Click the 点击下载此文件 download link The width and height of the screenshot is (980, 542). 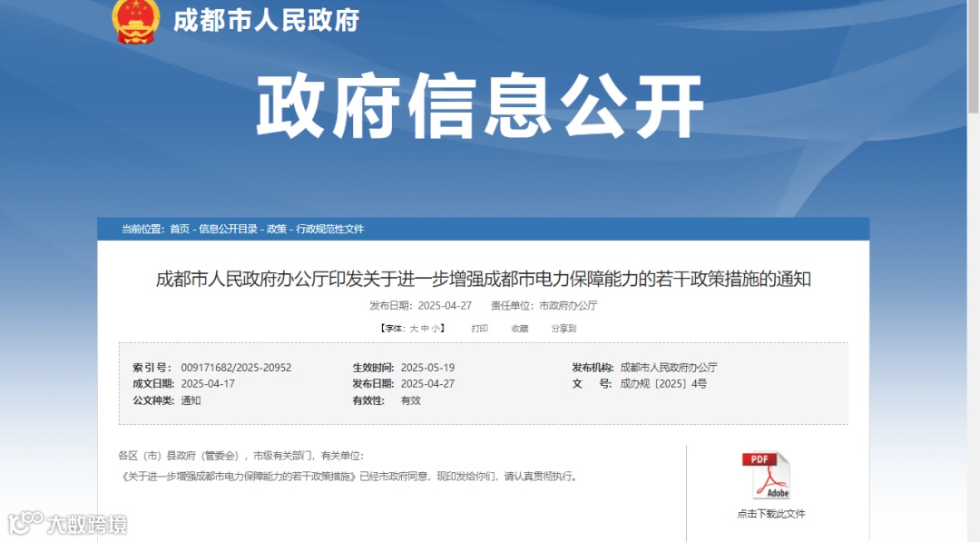772,513
